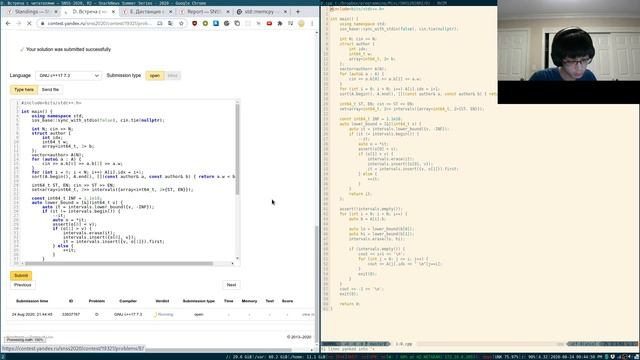Image resolution: width=640 pixels, height=360 pixels.
Task: Click the media control toolbar icon
Action: [290, 24]
